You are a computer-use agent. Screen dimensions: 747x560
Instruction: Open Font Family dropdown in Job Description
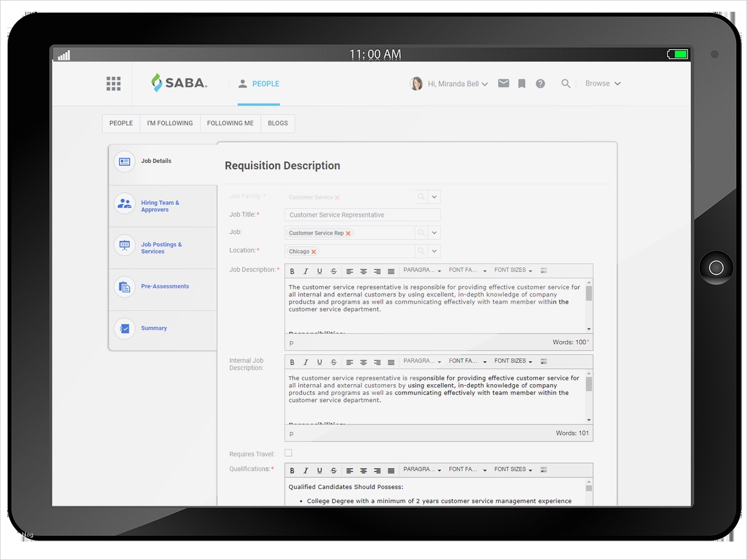pos(467,270)
